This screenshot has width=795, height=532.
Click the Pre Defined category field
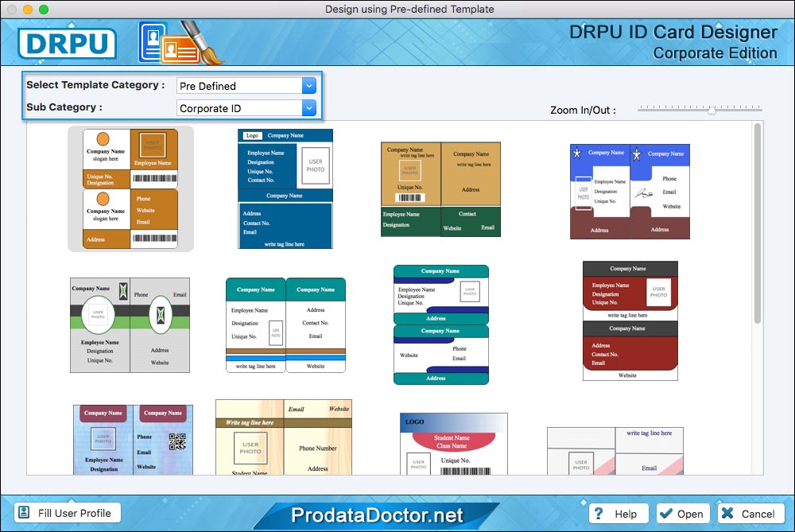click(x=246, y=86)
